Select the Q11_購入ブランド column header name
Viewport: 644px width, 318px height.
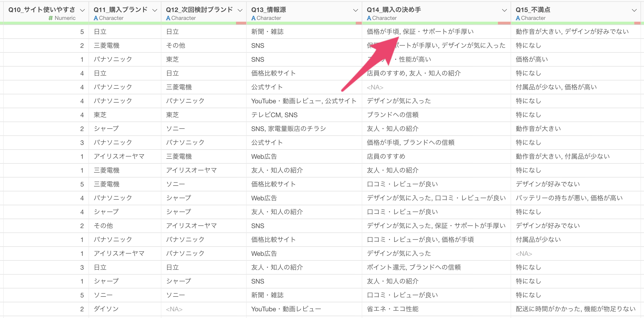point(120,10)
